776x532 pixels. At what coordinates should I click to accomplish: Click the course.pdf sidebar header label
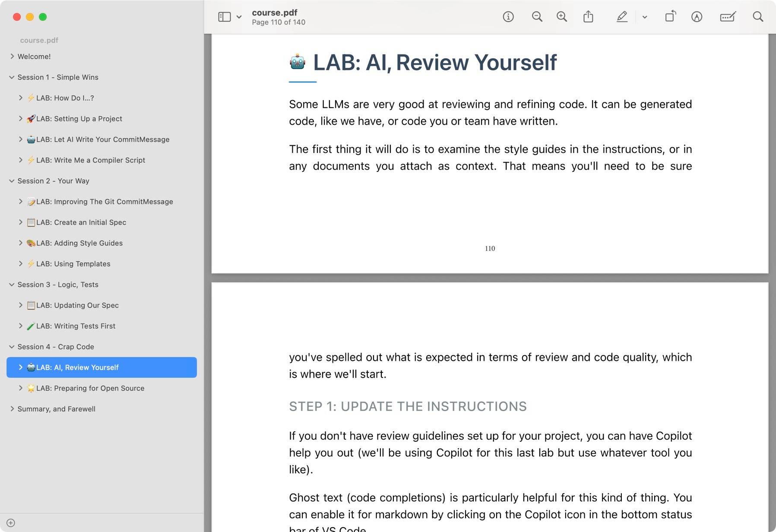(x=39, y=40)
